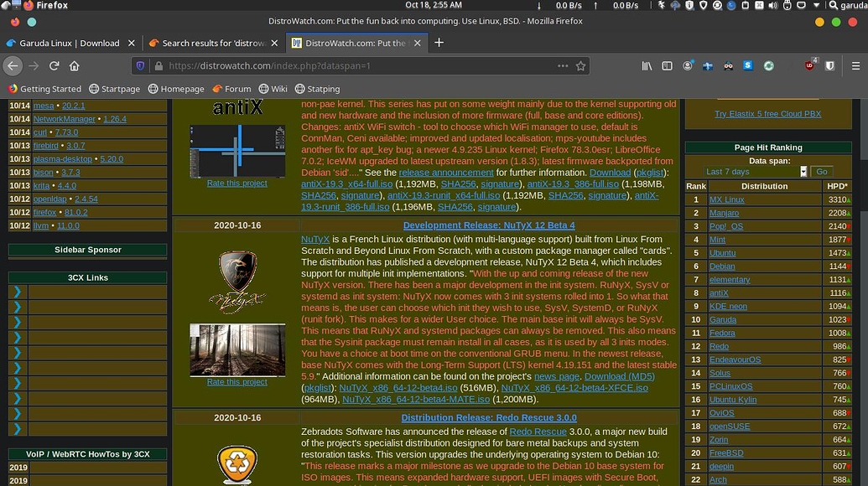Toggle the sidebar view toolbar icon

pos(668,65)
